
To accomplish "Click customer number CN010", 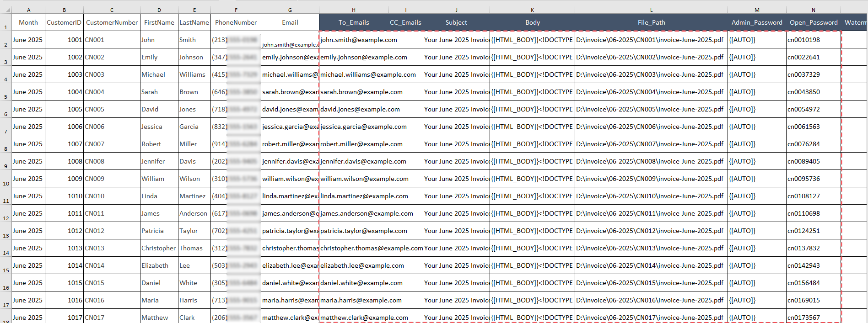I will point(112,196).
